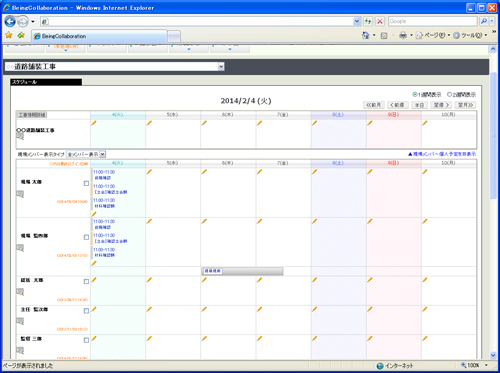The image size is (500, 373).
Task: Select the 1週間表示 radio button
Action: click(415, 94)
